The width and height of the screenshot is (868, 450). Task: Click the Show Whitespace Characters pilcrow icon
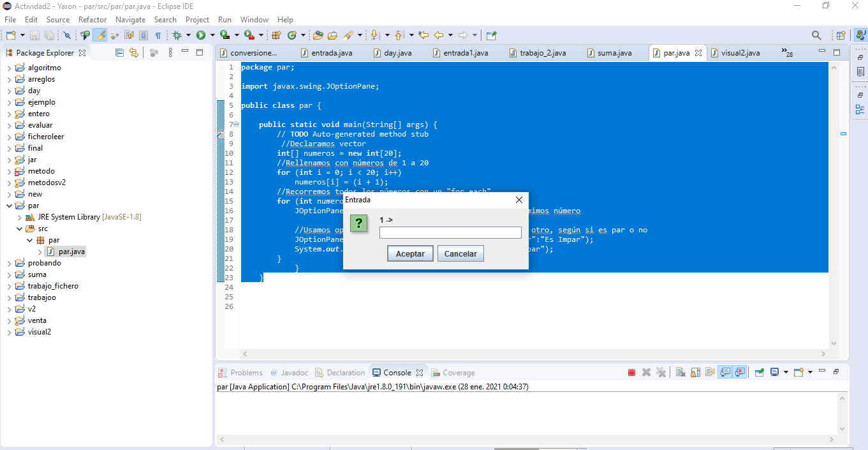click(158, 35)
